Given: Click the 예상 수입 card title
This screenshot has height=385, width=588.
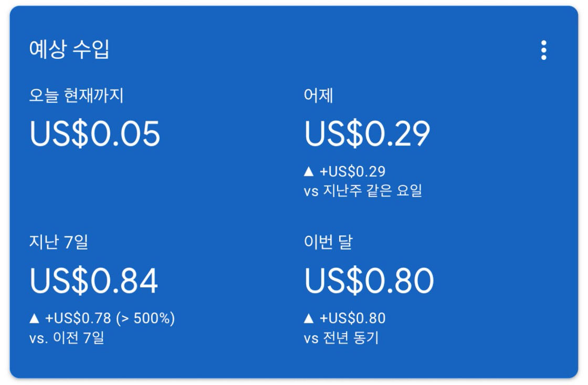Looking at the screenshot, I should coord(69,50).
